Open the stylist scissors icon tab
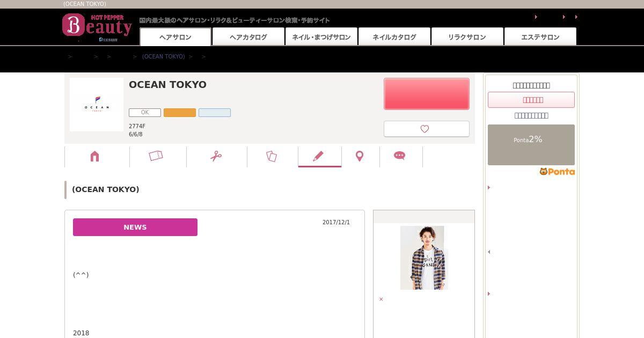 [x=216, y=156]
